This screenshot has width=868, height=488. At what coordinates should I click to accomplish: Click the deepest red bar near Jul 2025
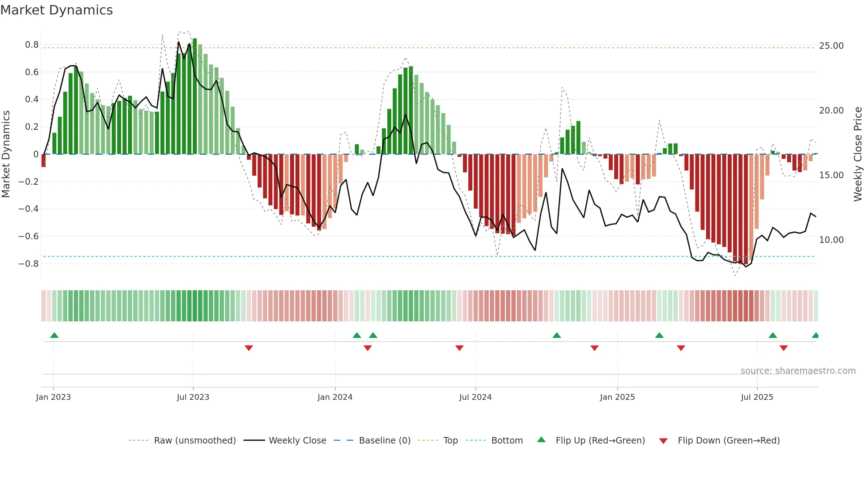pyautogui.click(x=746, y=209)
